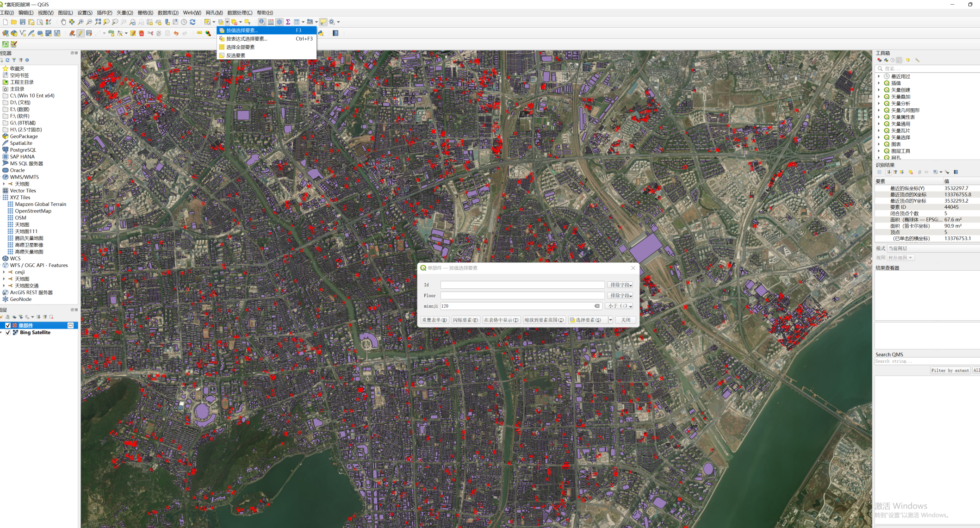Open the 矢量(O) menu

pos(124,12)
